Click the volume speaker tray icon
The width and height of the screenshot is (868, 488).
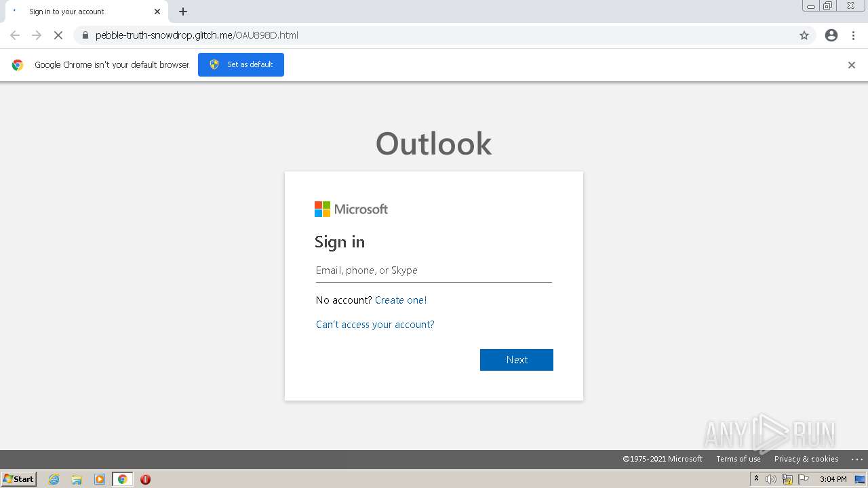(771, 479)
